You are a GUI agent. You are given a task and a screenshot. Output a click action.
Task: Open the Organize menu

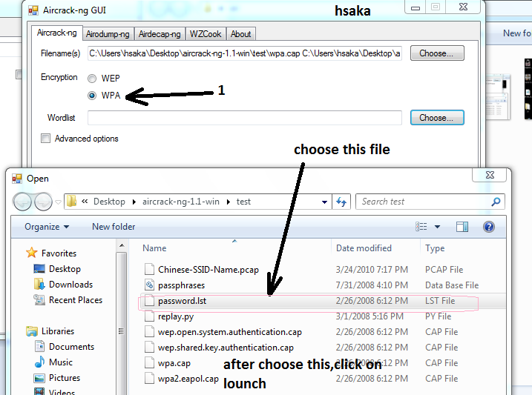47,227
